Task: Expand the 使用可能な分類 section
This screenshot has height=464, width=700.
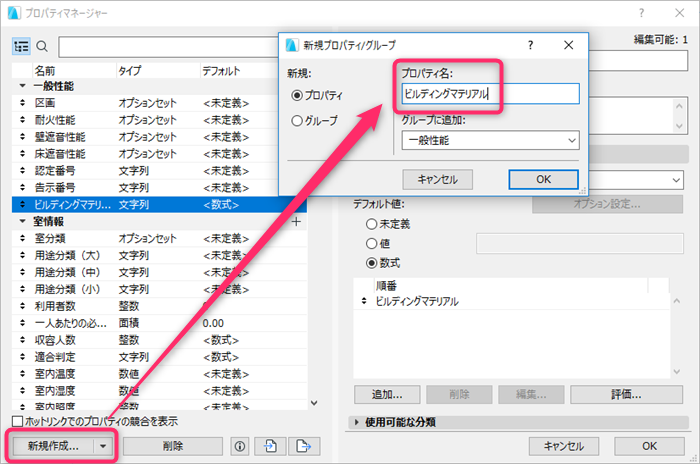Action: point(356,422)
